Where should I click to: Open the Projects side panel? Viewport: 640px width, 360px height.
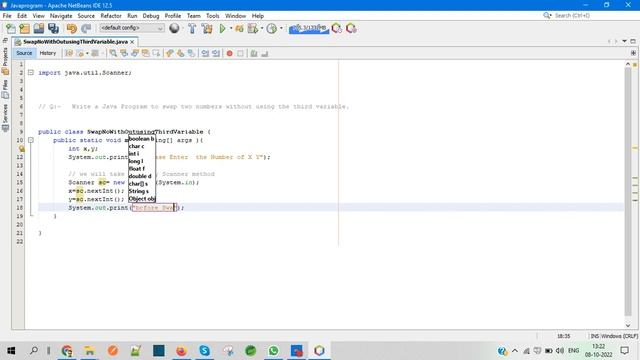pyautogui.click(x=5, y=61)
